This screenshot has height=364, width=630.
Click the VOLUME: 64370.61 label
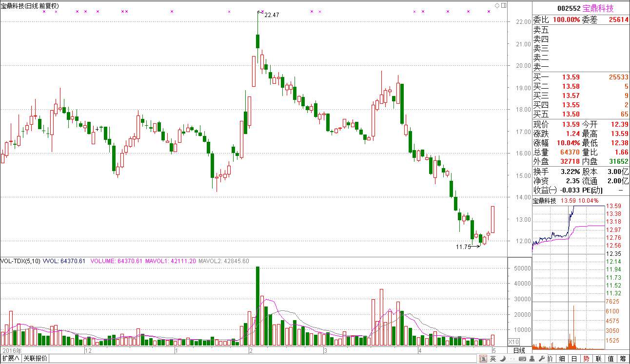[x=116, y=261]
